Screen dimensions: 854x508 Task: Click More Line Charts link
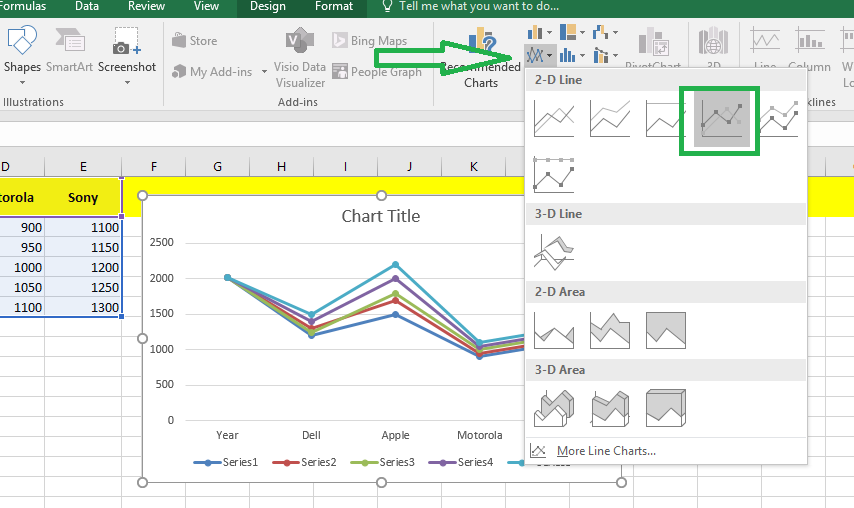(606, 451)
